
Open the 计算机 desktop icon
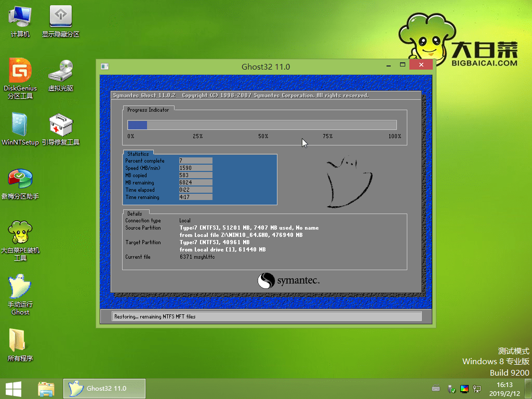(x=20, y=21)
